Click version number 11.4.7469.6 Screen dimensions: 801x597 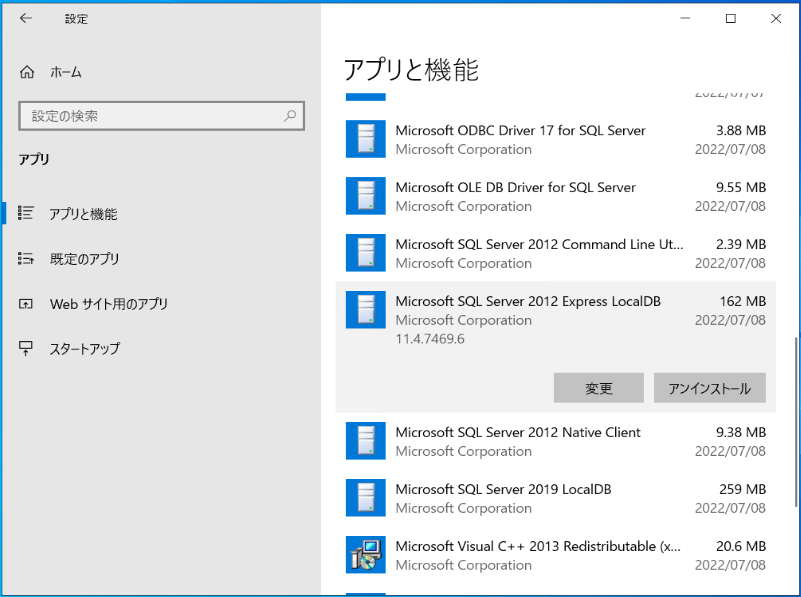[x=430, y=339]
